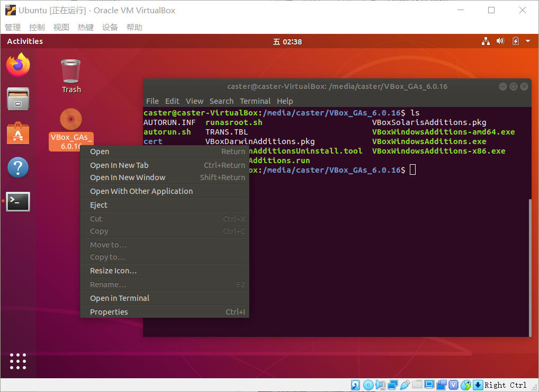Click the display monitor status icon
Viewport: 539px width, 392px height.
429,385
